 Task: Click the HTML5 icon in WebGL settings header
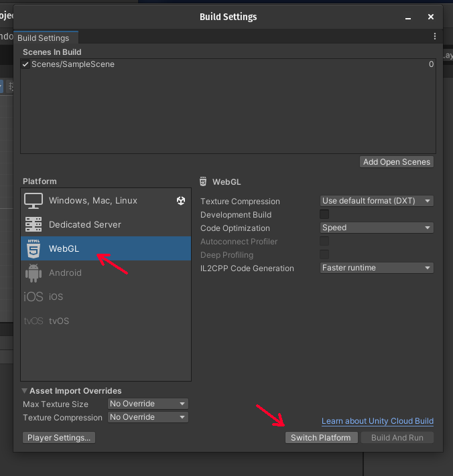coord(203,181)
